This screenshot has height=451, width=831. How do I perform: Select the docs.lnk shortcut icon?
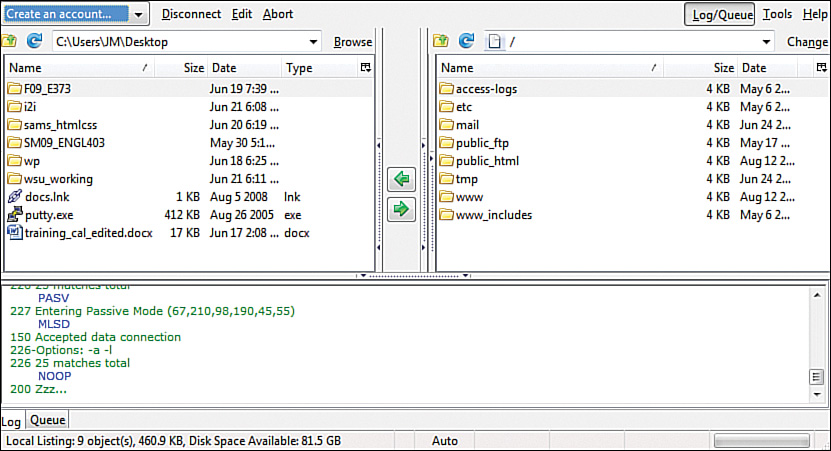(15, 197)
